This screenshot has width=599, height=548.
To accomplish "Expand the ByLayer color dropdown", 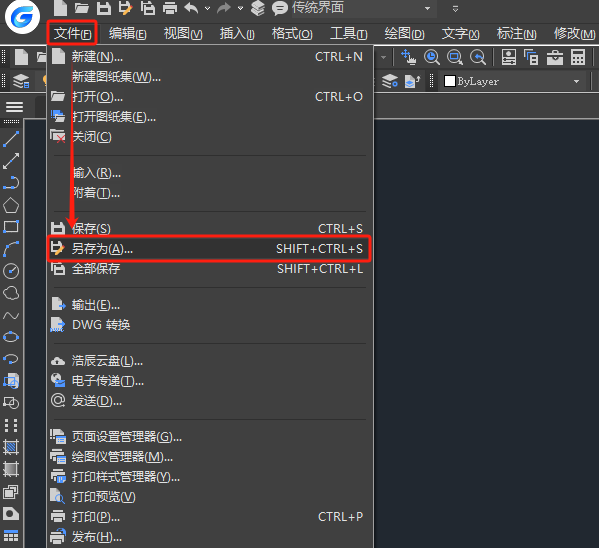I will click(x=576, y=81).
